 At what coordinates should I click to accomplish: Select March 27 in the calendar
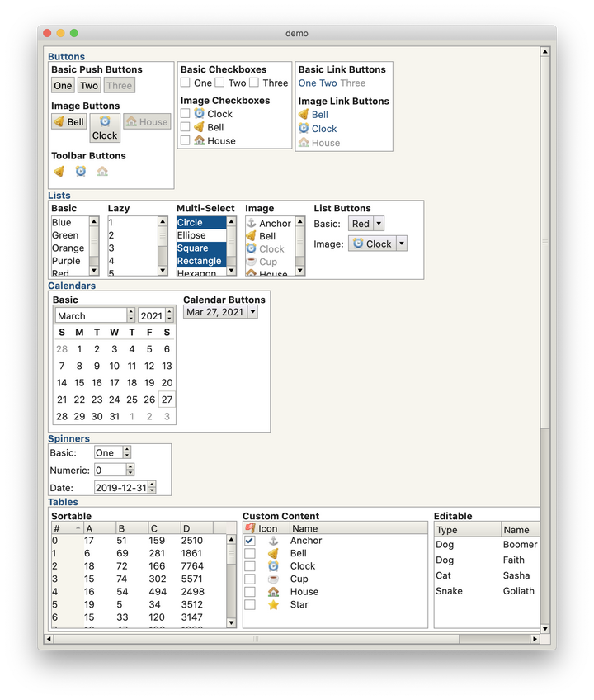click(x=167, y=400)
